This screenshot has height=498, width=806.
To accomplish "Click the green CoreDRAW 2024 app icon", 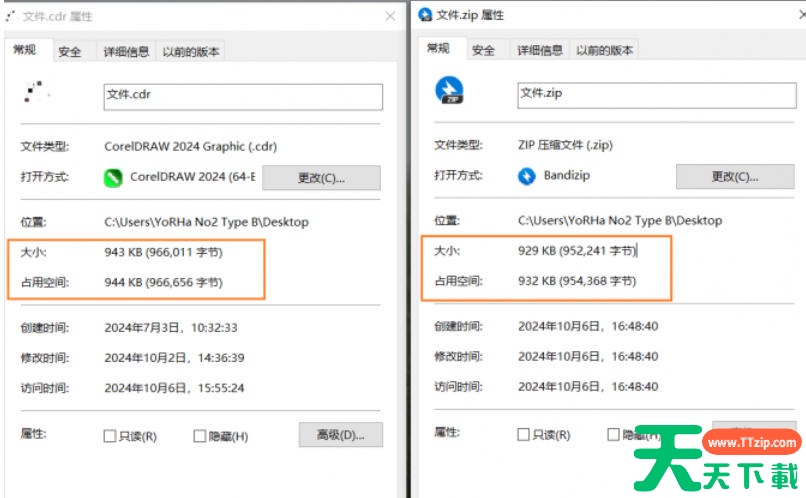I will pyautogui.click(x=113, y=178).
